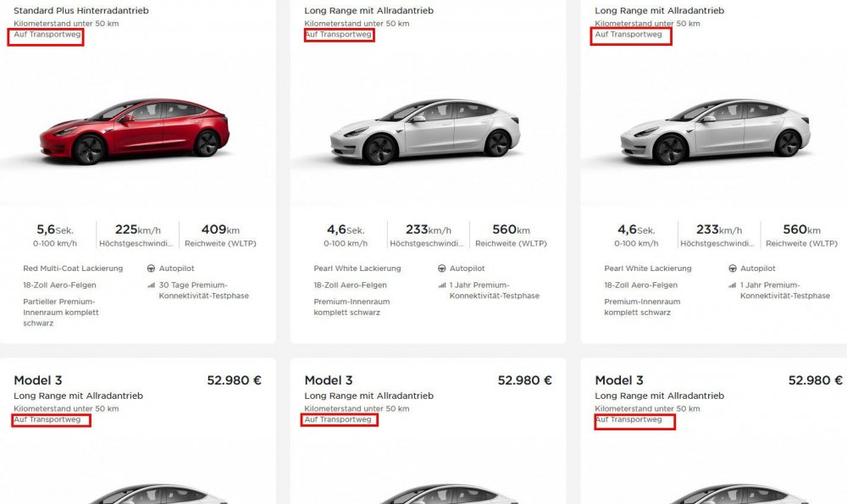Click the connectivity bars icon on the middle card
Image resolution: width=847 pixels, height=504 pixels.
[x=441, y=285]
